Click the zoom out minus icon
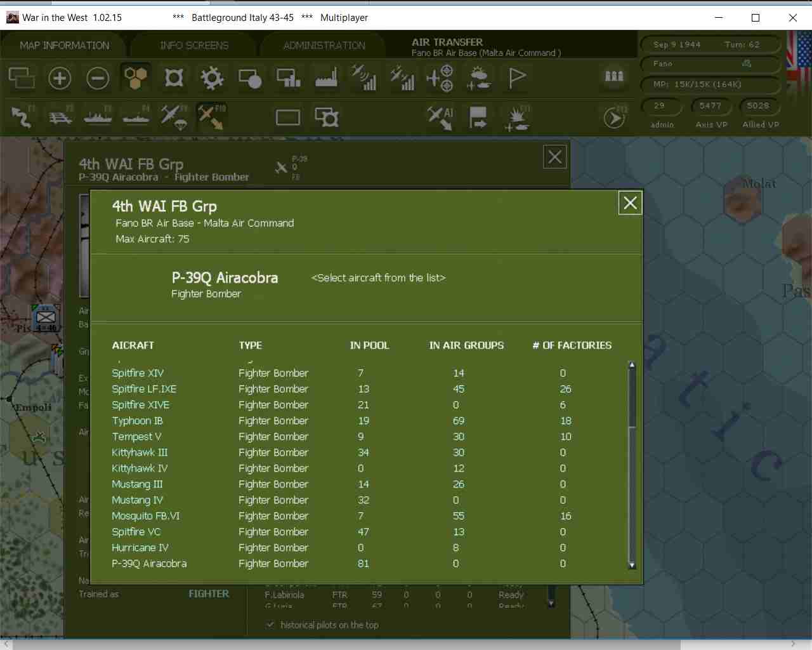 tap(98, 78)
